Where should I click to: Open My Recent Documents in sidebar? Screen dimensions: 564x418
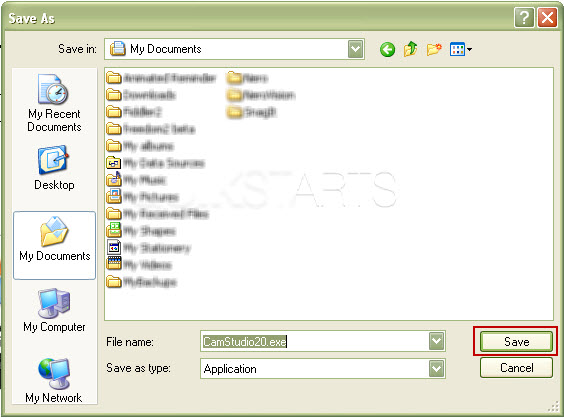coord(54,104)
